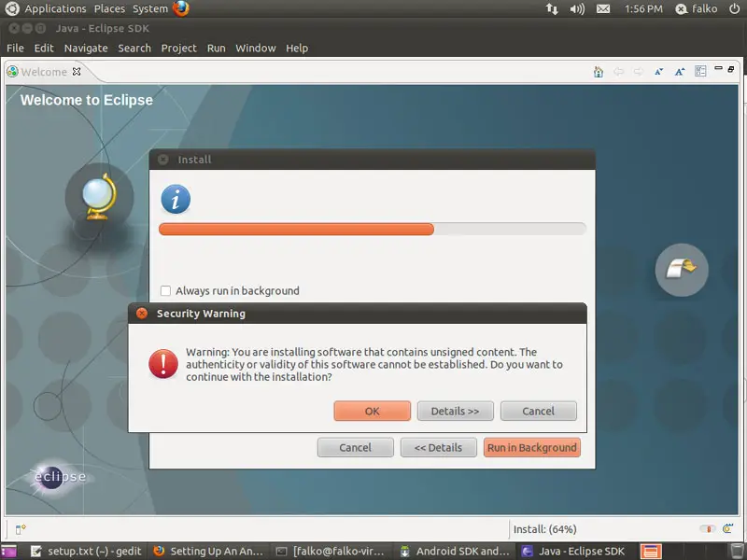Open the Navigate menu
This screenshot has width=747, height=560.
86,49
